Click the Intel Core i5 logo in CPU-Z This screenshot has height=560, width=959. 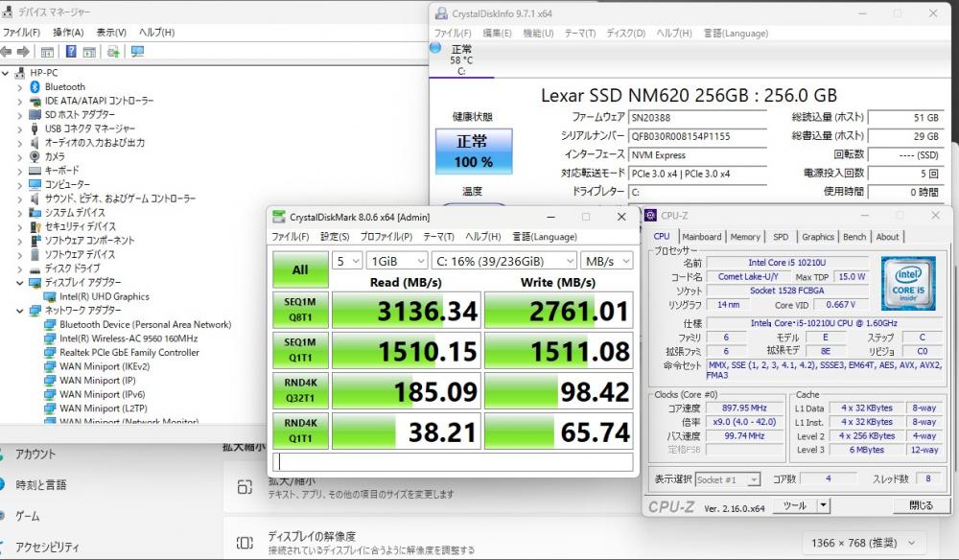pos(908,283)
